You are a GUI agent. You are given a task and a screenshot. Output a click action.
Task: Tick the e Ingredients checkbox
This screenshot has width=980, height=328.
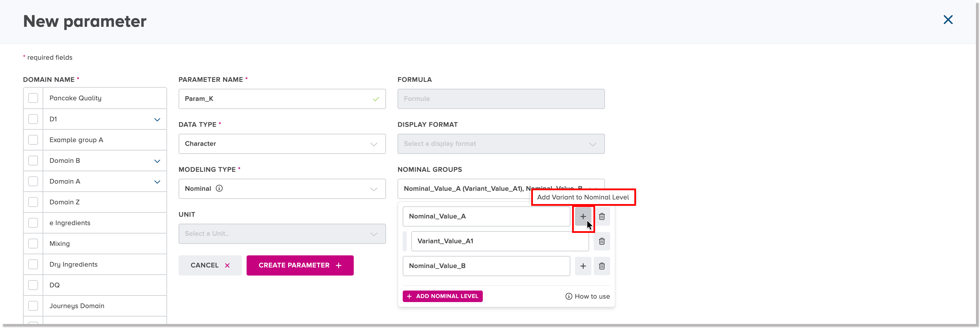[x=33, y=223]
